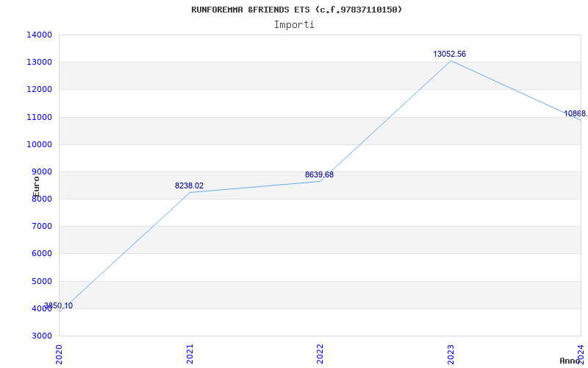588x368 pixels.
Task: Click the 2020 x-axis label
Action: coord(59,354)
